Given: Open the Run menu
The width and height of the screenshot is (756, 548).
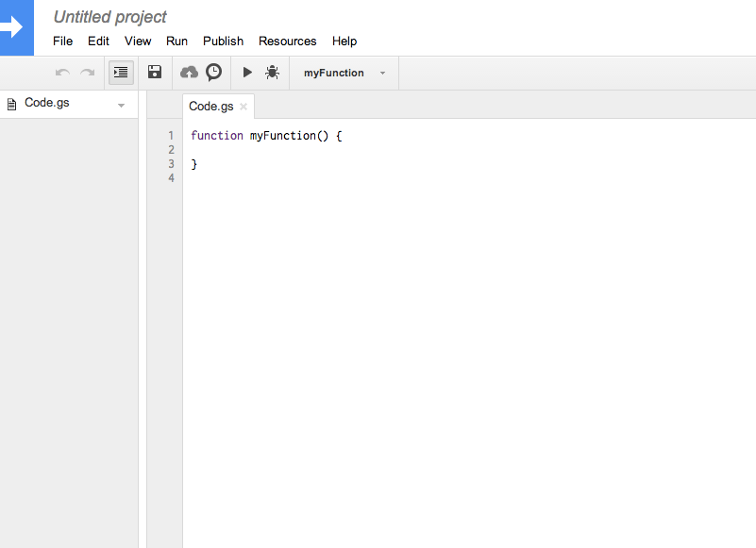Looking at the screenshot, I should click(x=176, y=41).
